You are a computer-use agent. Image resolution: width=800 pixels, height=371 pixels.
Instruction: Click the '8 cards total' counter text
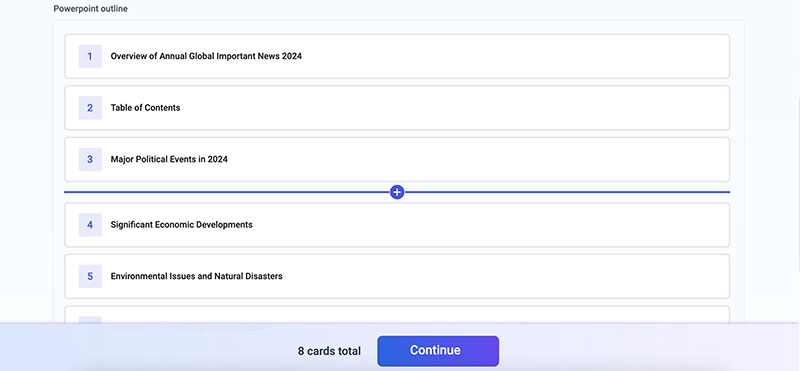[x=329, y=351]
